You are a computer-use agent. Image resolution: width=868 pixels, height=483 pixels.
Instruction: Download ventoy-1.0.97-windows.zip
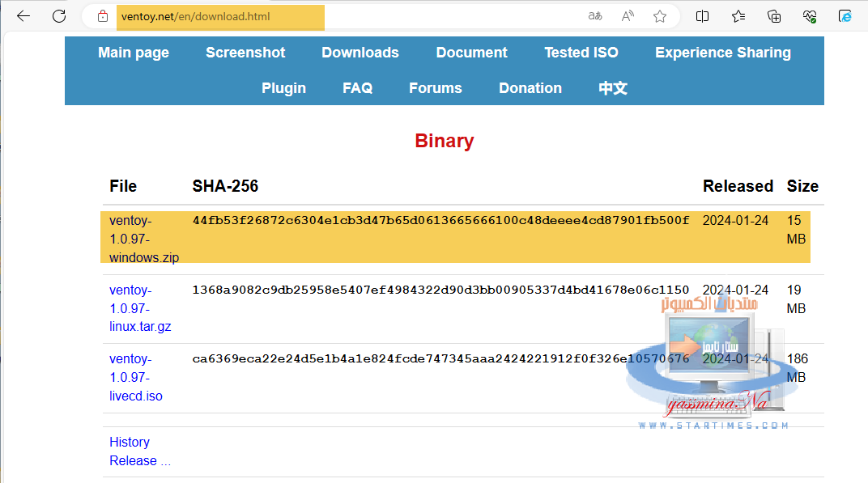click(144, 239)
